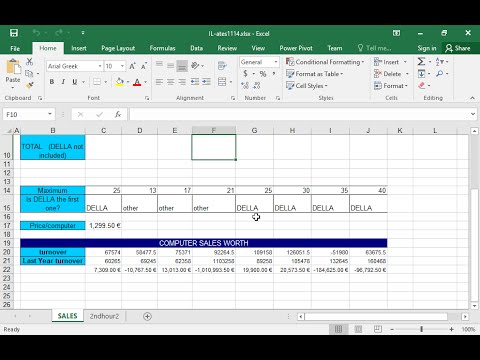Expand the Conditional Formatting menu
The image size is (480, 360).
coord(325,62)
